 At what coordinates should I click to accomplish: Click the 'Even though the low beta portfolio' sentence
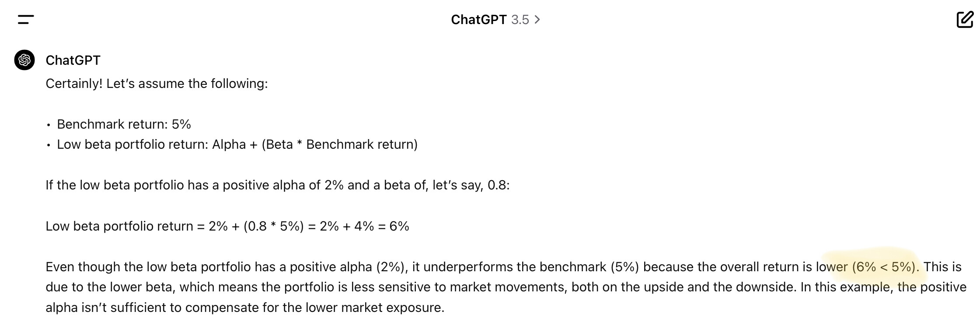(503, 267)
